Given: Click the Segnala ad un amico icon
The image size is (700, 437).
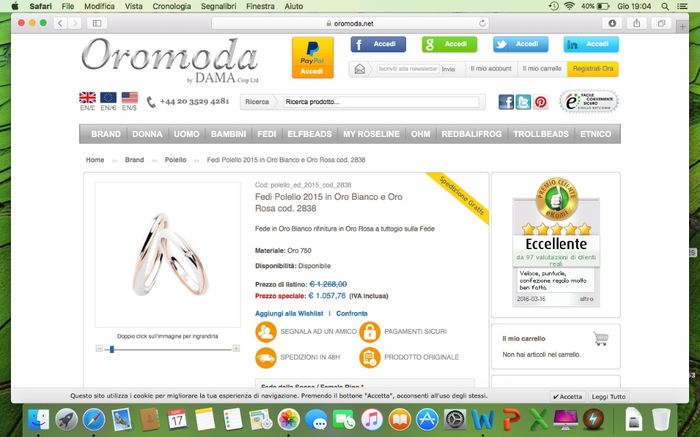Looking at the screenshot, I should click(266, 332).
